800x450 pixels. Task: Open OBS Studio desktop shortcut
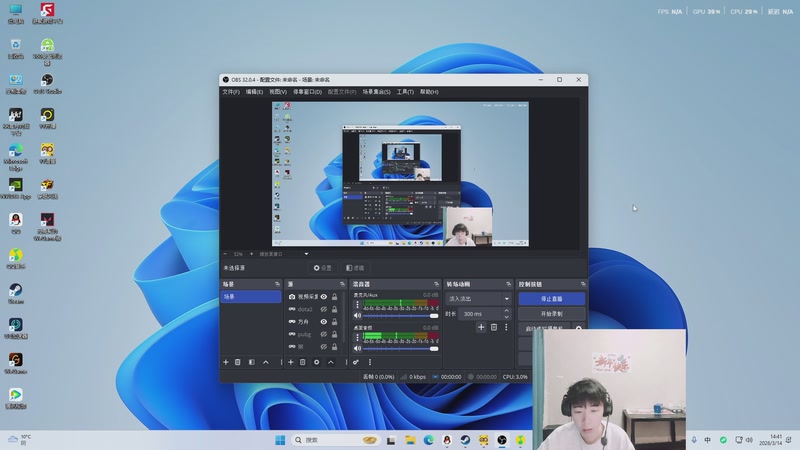[47, 84]
